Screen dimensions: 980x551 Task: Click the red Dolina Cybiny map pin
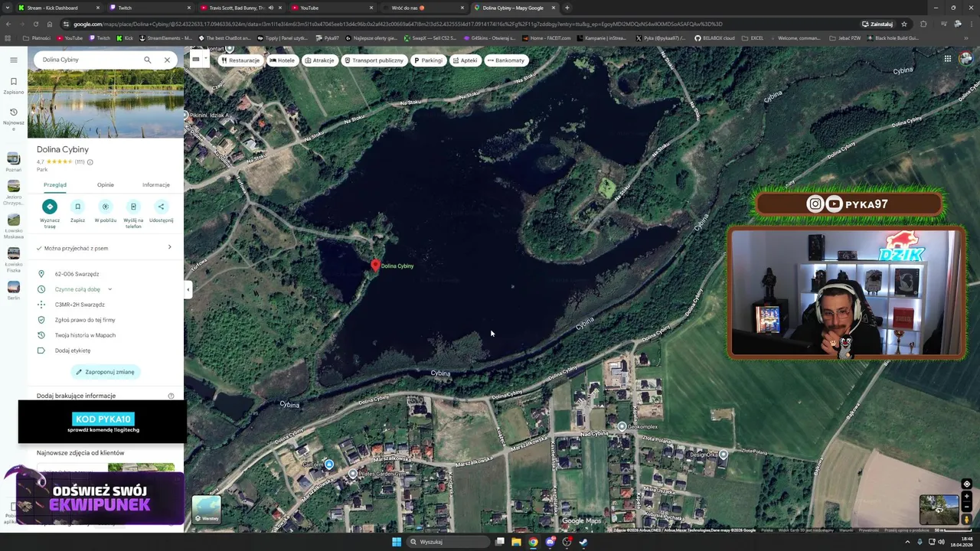375,265
